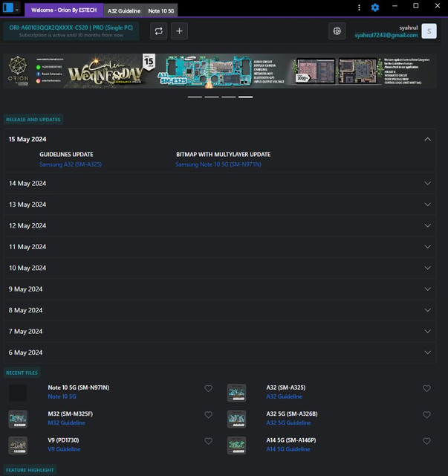This screenshot has width=448, height=476.
Task: Open Samsung A32 (SM-A325) guidelines update link
Action: (71, 164)
